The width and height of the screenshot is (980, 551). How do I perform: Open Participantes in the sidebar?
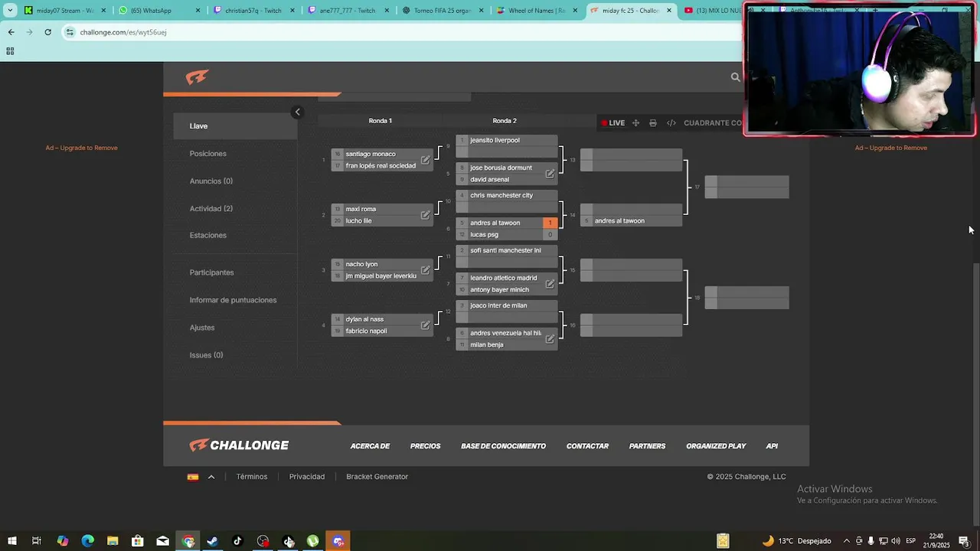[x=212, y=272]
